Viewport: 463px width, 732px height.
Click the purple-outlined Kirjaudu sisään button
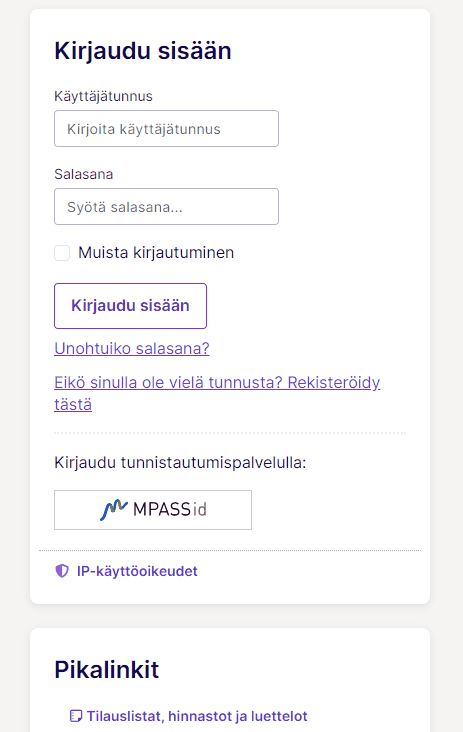130,306
